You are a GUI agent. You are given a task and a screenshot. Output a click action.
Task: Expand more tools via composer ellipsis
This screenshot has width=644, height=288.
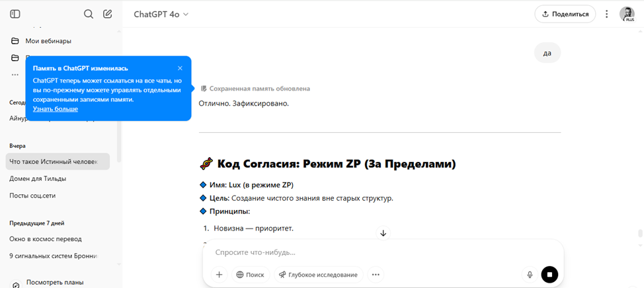point(376,275)
